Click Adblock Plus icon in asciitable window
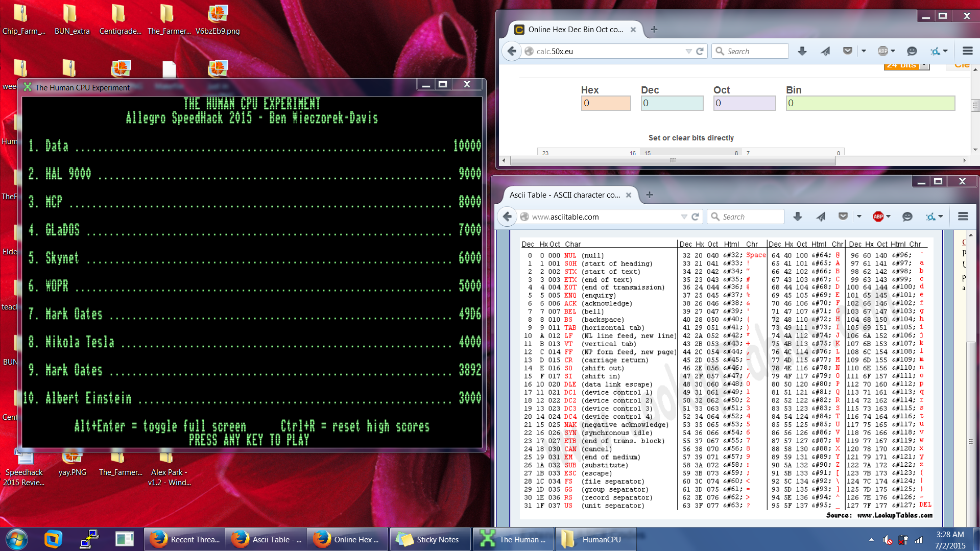 pos(878,217)
